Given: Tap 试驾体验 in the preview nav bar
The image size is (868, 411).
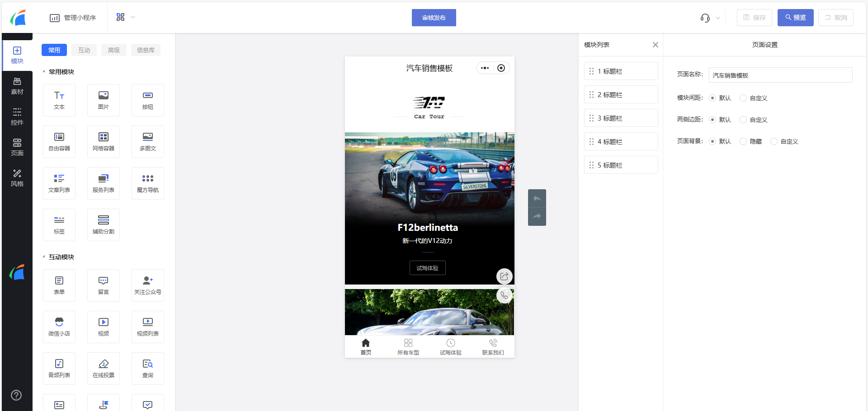Looking at the screenshot, I should point(451,347).
